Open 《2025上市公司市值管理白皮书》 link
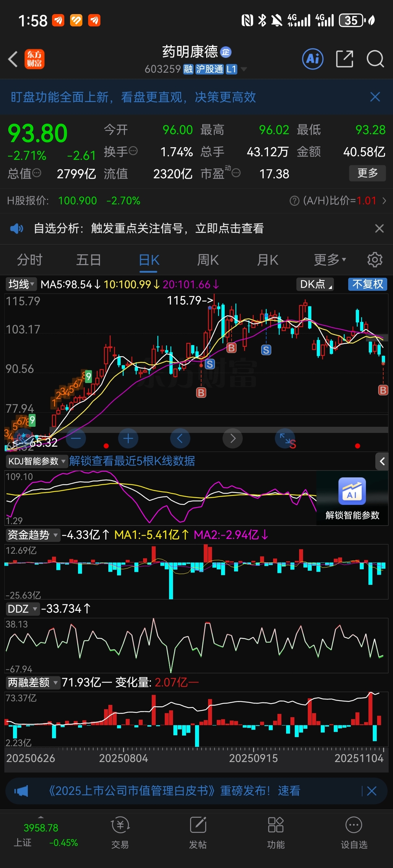Viewport: 393px width, 868px height. point(174,791)
